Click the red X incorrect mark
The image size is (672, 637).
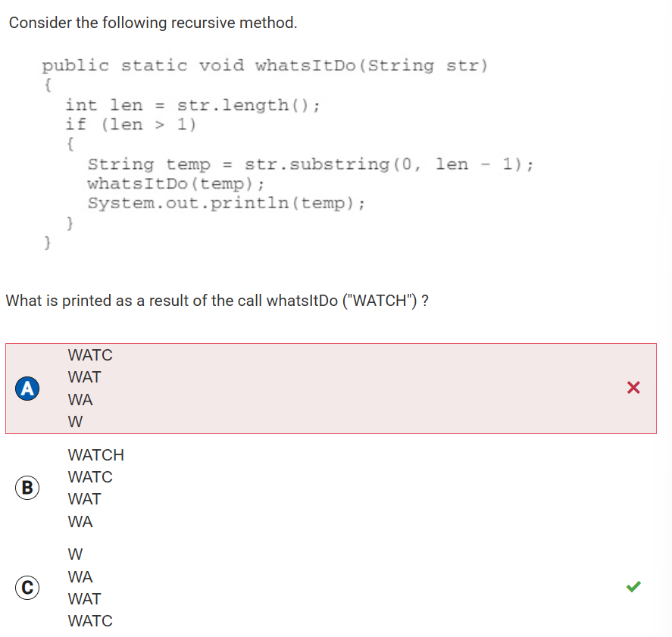[634, 389]
